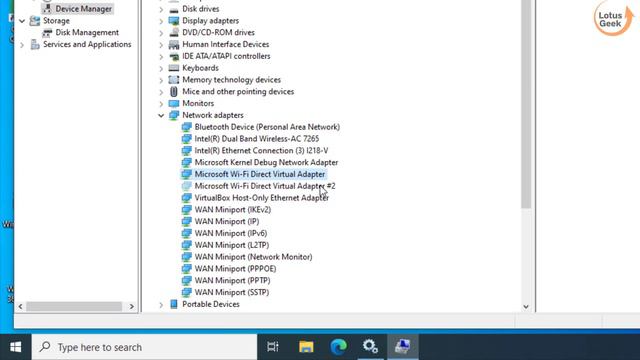Click the Keyboards icon

point(174,68)
